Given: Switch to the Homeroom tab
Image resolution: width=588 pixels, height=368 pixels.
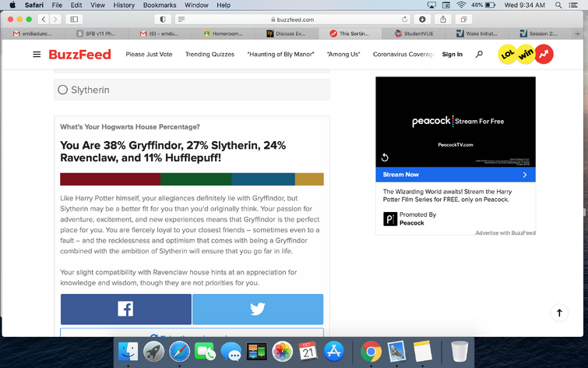Looking at the screenshot, I should click(x=223, y=34).
